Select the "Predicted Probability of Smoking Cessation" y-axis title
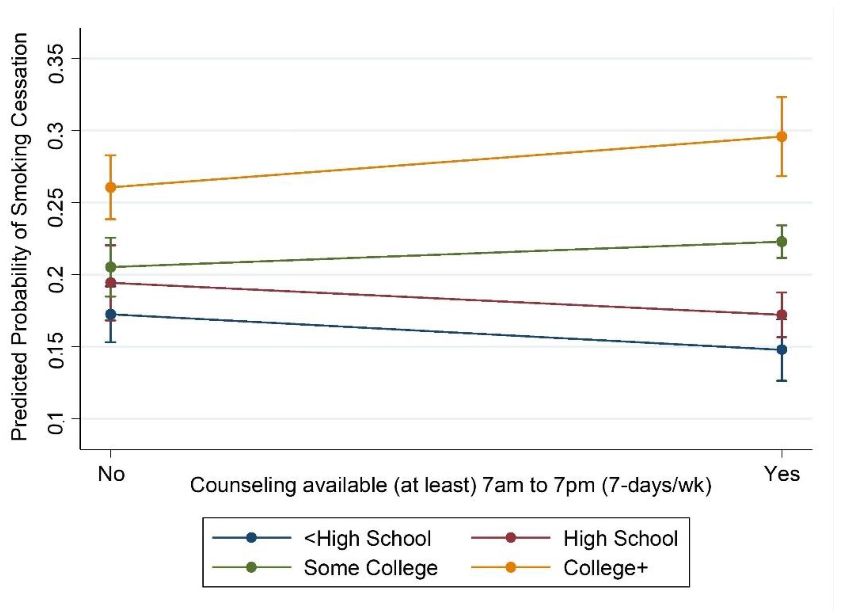The width and height of the screenshot is (844, 616). pyautogui.click(x=19, y=237)
